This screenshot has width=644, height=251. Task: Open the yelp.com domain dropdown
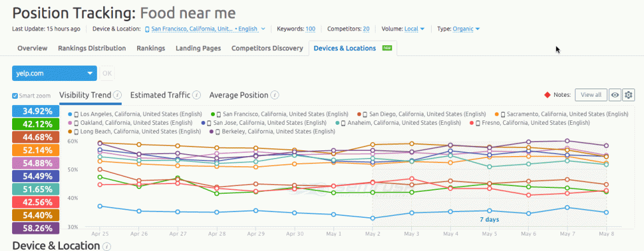click(x=55, y=73)
